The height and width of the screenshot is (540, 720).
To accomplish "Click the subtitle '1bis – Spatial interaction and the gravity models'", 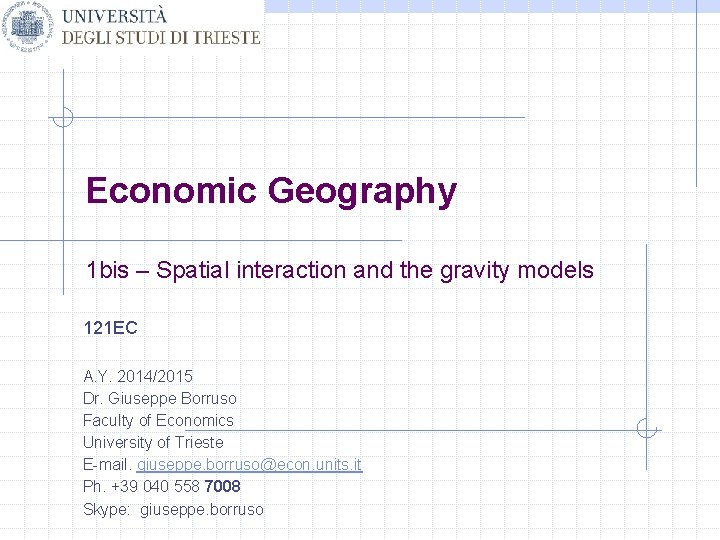I will (340, 270).
